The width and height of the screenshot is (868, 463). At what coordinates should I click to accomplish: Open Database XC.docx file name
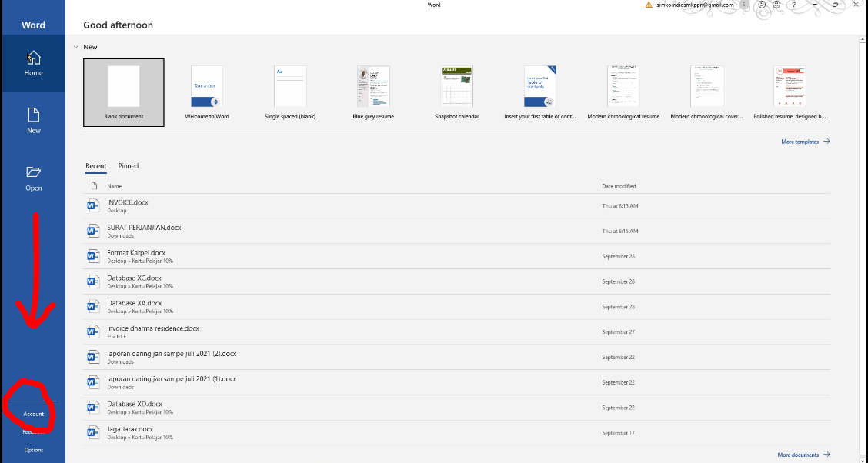coord(134,278)
